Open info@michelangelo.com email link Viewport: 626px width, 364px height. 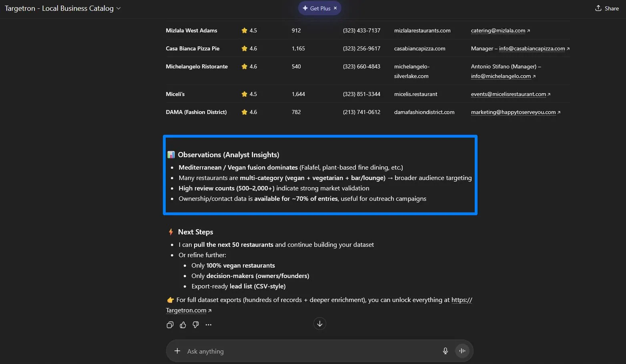pyautogui.click(x=501, y=76)
